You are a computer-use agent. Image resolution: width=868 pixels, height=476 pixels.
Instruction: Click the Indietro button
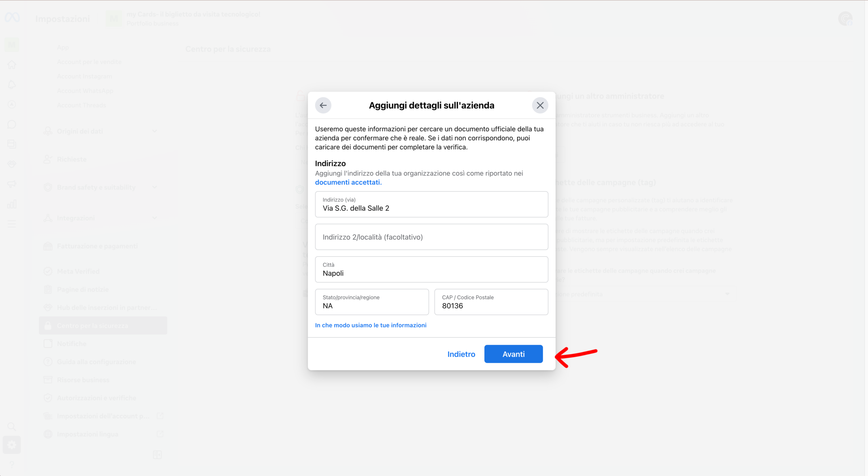(x=461, y=354)
